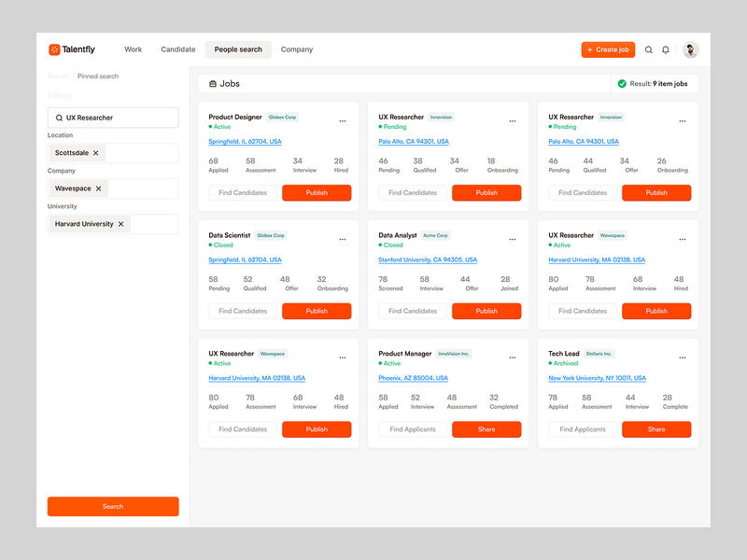Image resolution: width=747 pixels, height=560 pixels.
Task: Open the options menu on the Product Designer card
Action: tap(343, 120)
